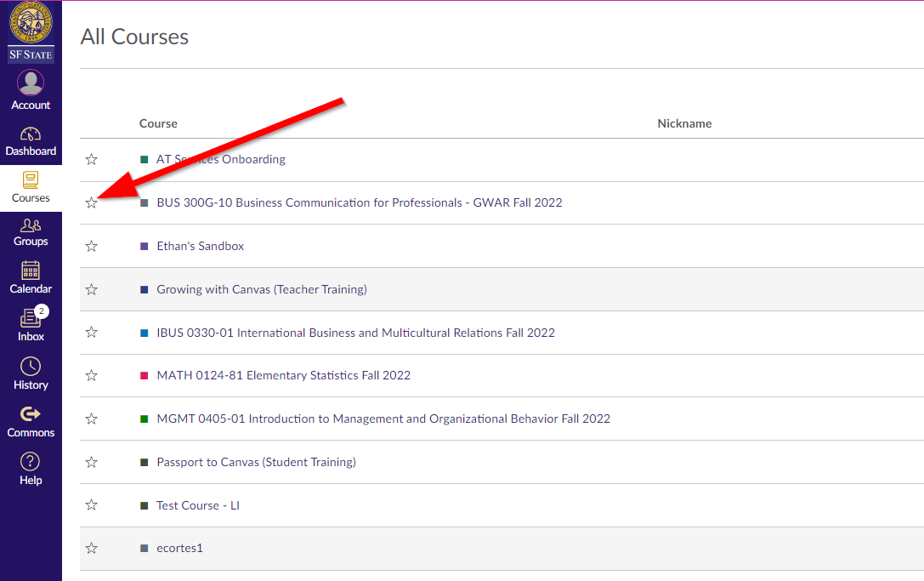
Task: Open the Help menu
Action: point(31,469)
